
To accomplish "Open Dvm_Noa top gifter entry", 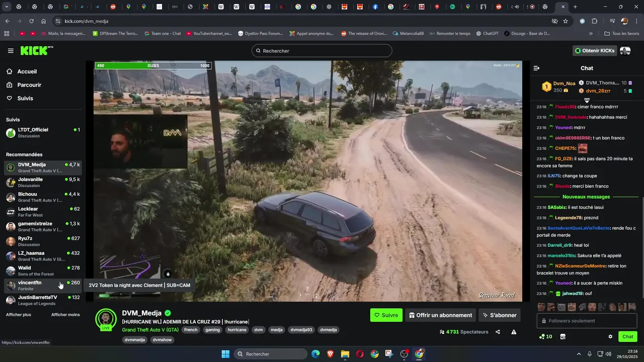I will point(558,87).
